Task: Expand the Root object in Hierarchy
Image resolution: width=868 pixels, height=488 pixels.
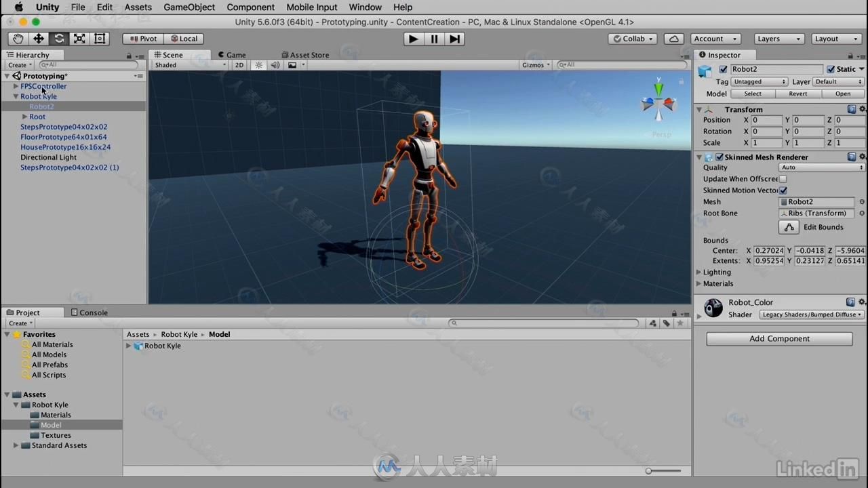Action: point(24,117)
